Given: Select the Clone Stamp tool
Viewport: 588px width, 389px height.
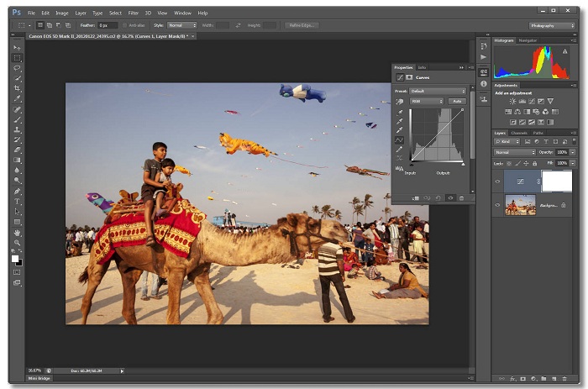Looking at the screenshot, I should 17,129.
